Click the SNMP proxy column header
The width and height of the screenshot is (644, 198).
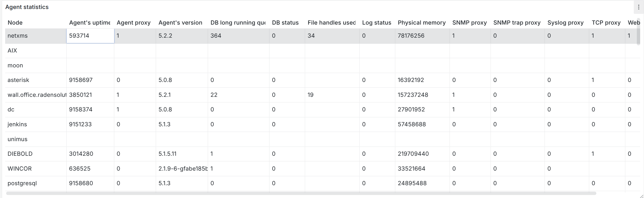pyautogui.click(x=470, y=23)
